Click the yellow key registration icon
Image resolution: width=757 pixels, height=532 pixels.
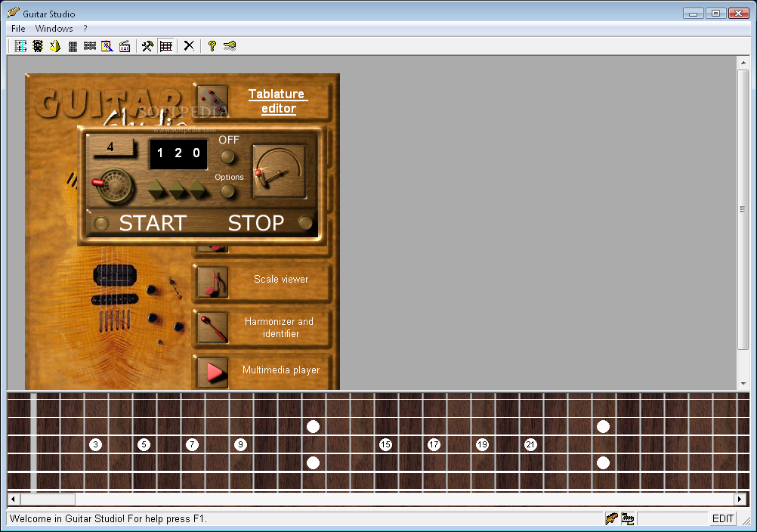pos(230,46)
